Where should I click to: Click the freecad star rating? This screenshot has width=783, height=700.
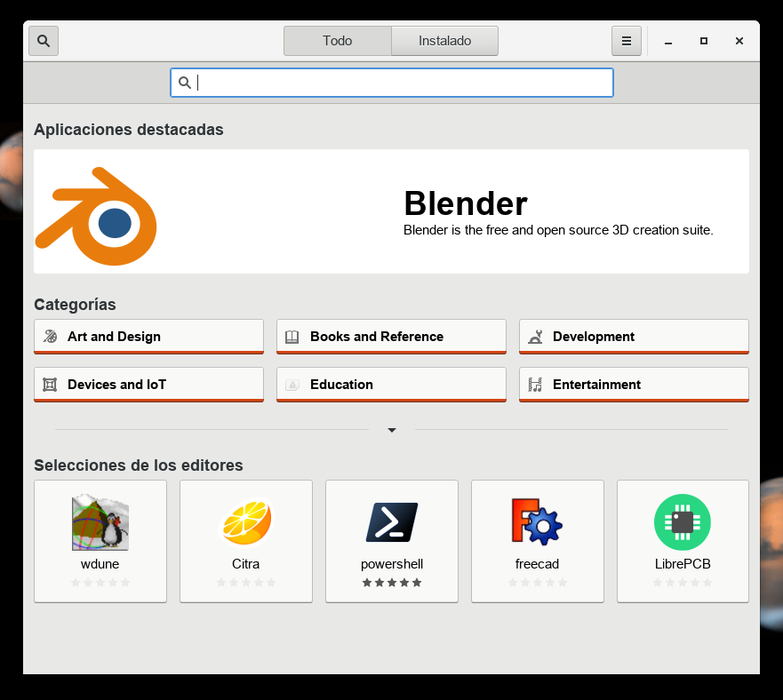pyautogui.click(x=538, y=583)
